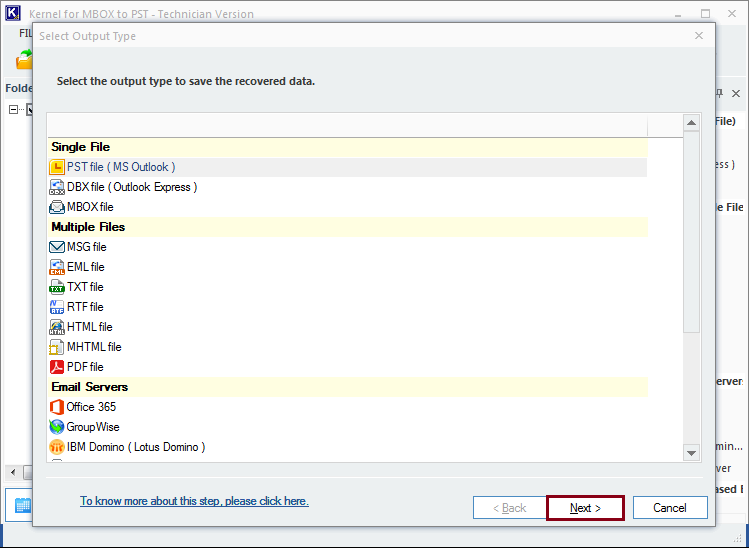
Task: Minimize the Kernel for MBOX main window
Action: (x=678, y=15)
